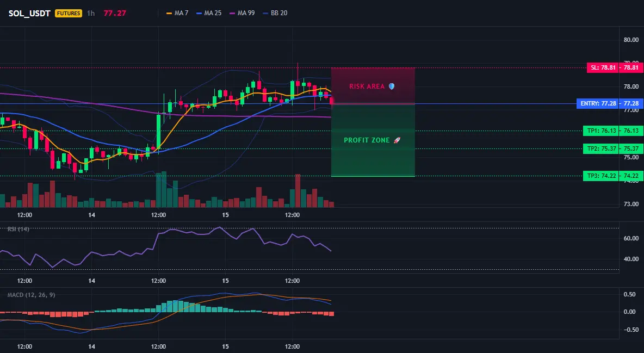Click the PROFIT ZONE label

point(367,140)
